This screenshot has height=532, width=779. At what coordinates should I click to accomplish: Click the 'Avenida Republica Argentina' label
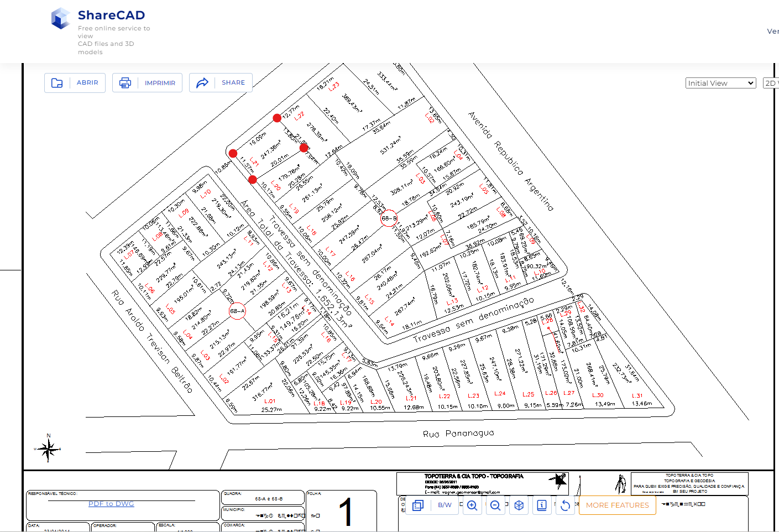pos(511,161)
